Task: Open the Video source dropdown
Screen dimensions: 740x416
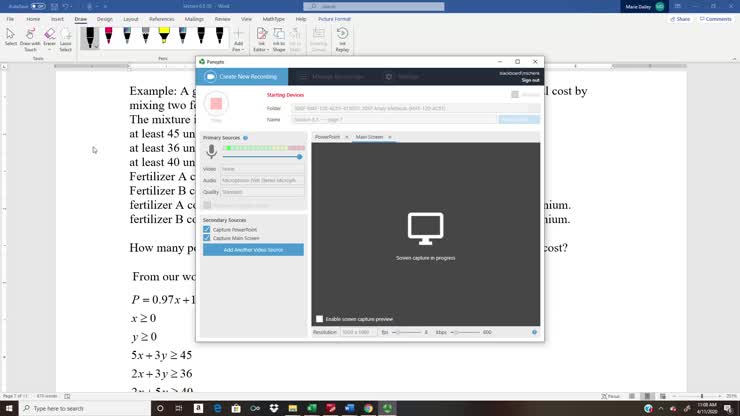Action: [262, 169]
